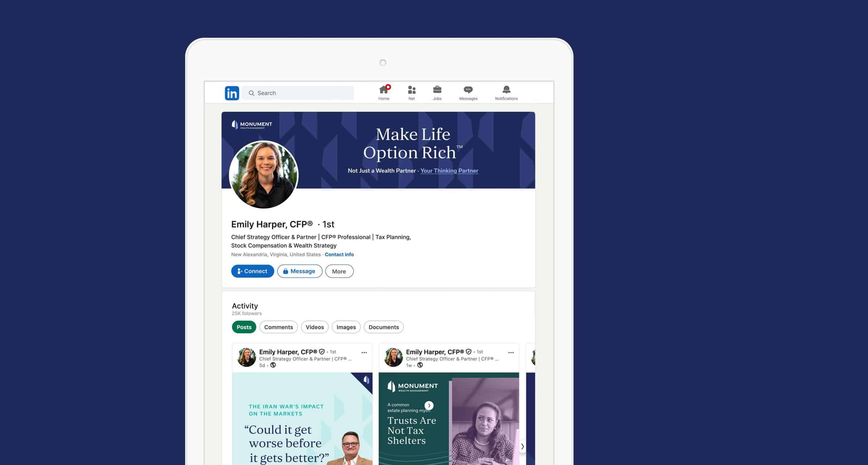Screen dimensions: 868x465
Task: Click globe visibility icon on 1w post
Action: [420, 365]
